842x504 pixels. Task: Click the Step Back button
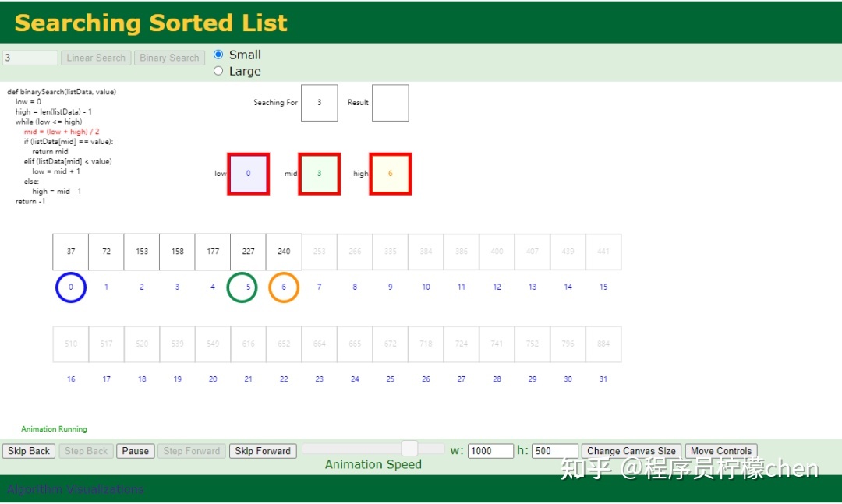[86, 451]
